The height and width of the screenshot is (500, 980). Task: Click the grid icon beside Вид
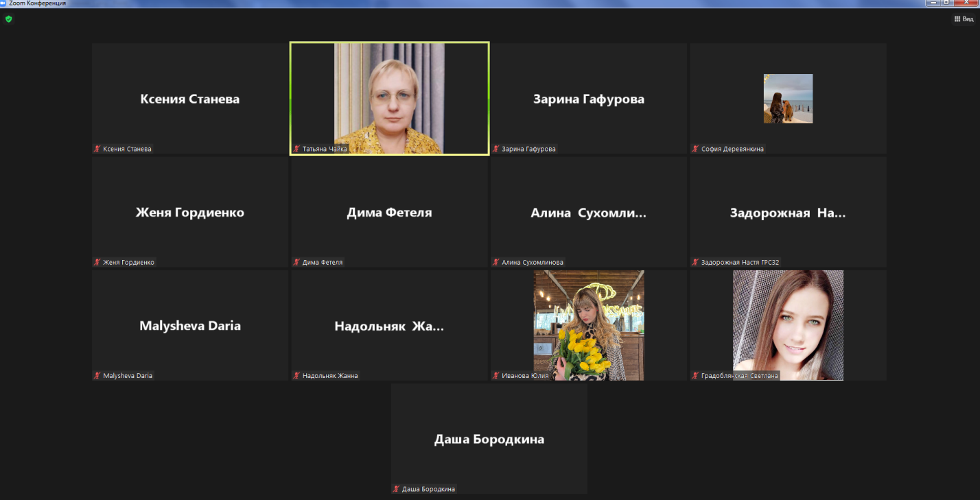pyautogui.click(x=957, y=19)
